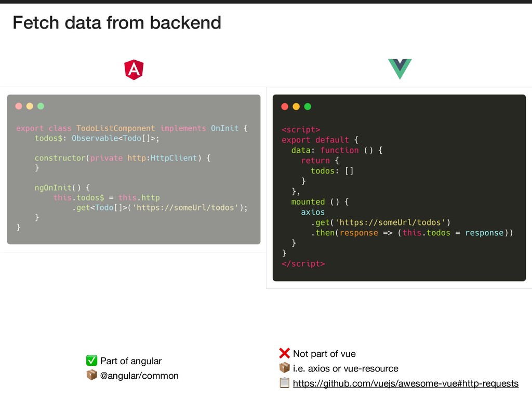Click green dot in Vue code window
This screenshot has height=399, width=532.
click(308, 107)
